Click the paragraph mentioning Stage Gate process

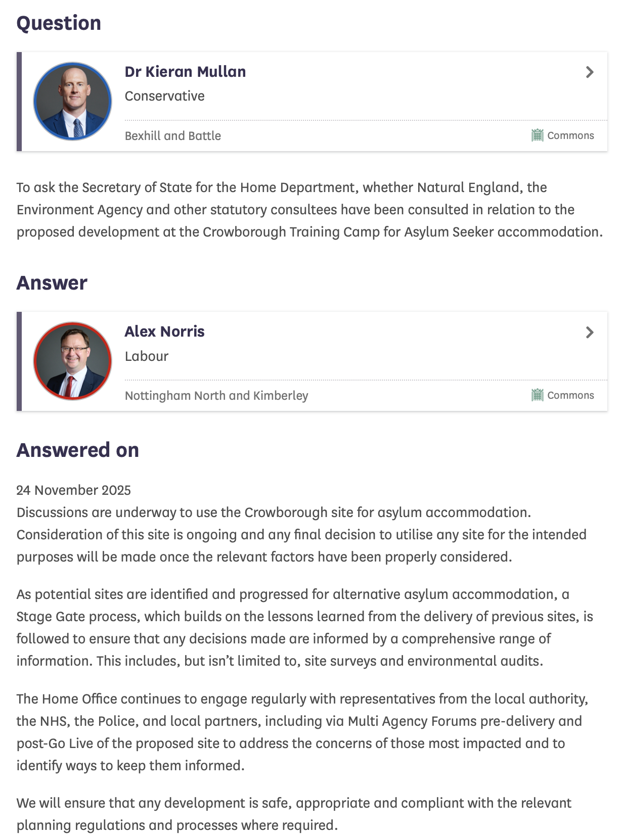(304, 628)
